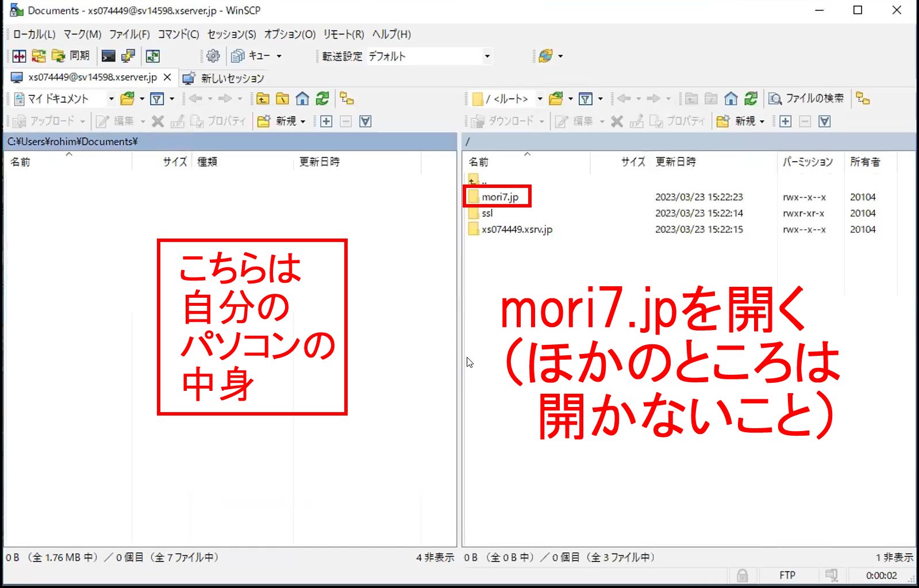Image resolution: width=919 pixels, height=588 pixels.
Task: Go to local home directory icon
Action: click(302, 99)
